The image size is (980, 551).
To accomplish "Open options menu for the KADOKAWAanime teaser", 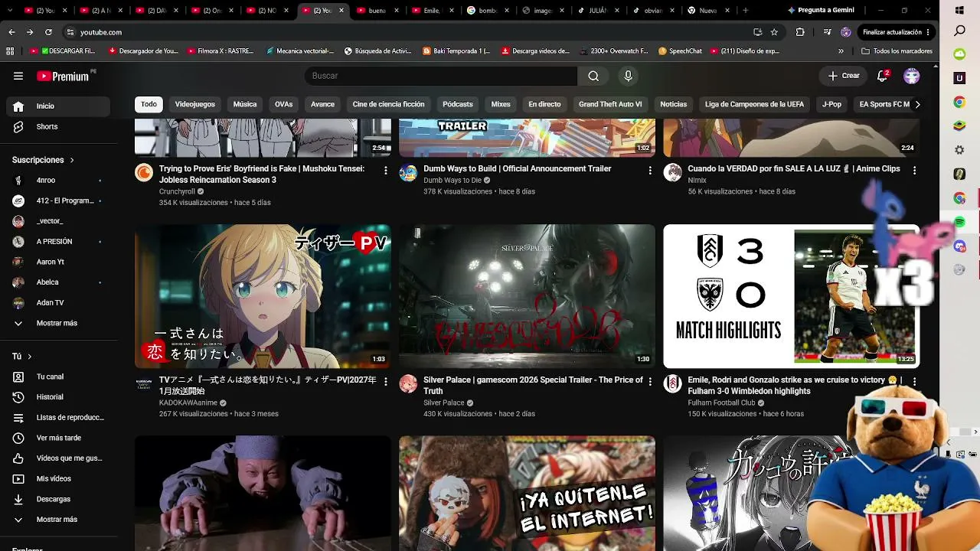I will point(385,381).
